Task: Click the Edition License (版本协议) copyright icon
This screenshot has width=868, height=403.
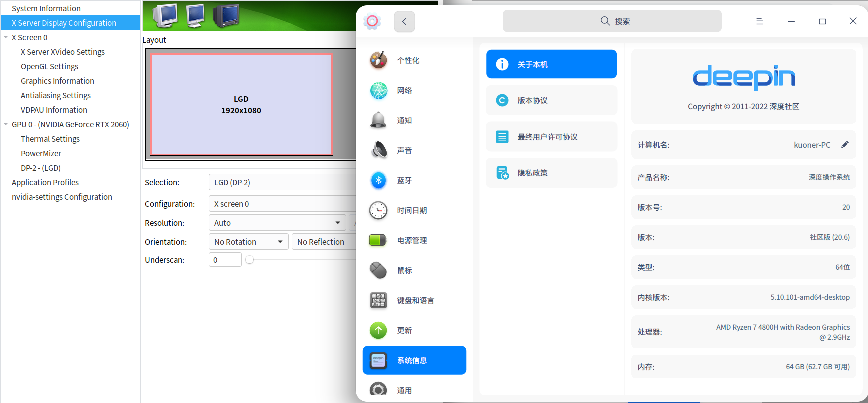Action: (502, 100)
